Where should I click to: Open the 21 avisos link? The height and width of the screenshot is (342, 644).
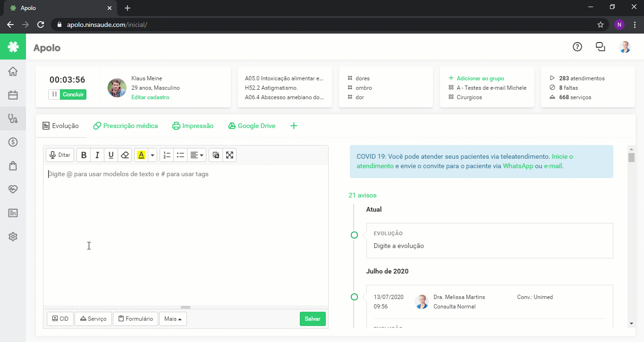[x=363, y=195]
